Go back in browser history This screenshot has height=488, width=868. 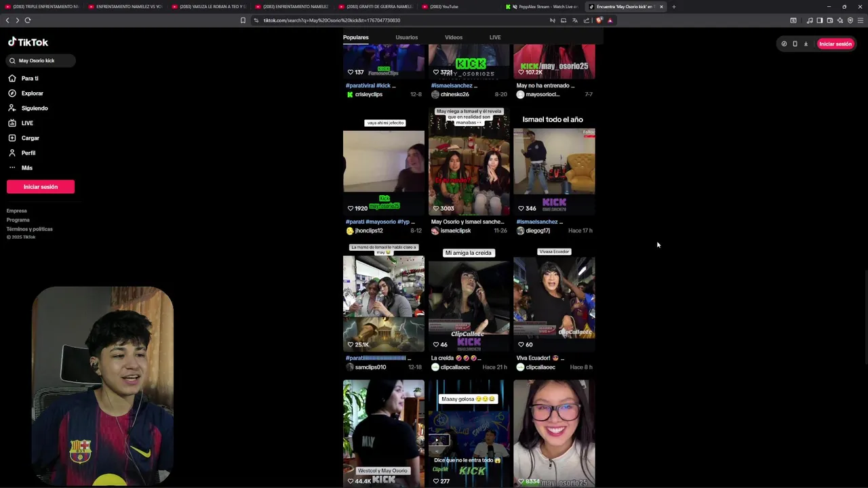coord(7,20)
